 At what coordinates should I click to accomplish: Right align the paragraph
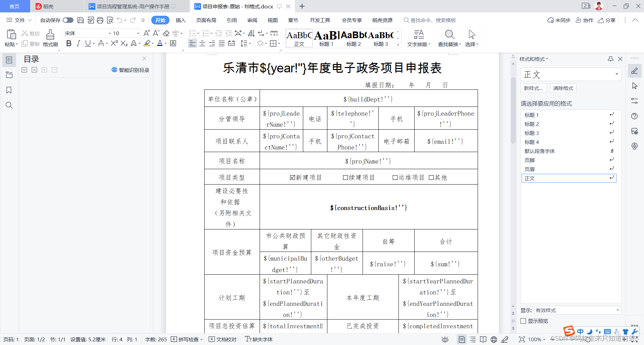click(212, 43)
